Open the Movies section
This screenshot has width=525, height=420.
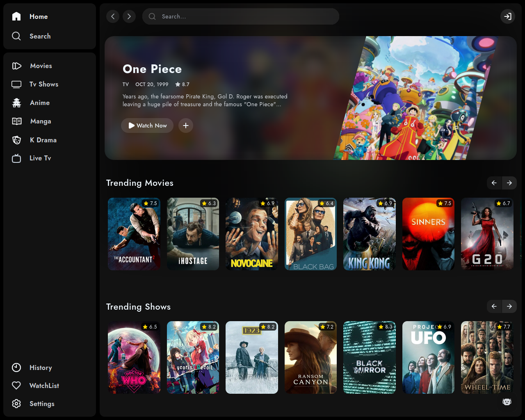click(x=41, y=66)
